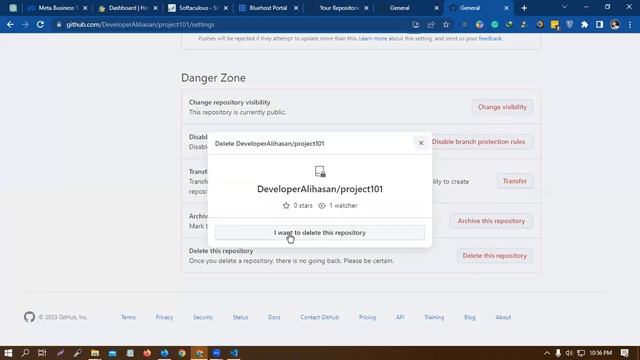Open the Chrome side panel icon

599,24
